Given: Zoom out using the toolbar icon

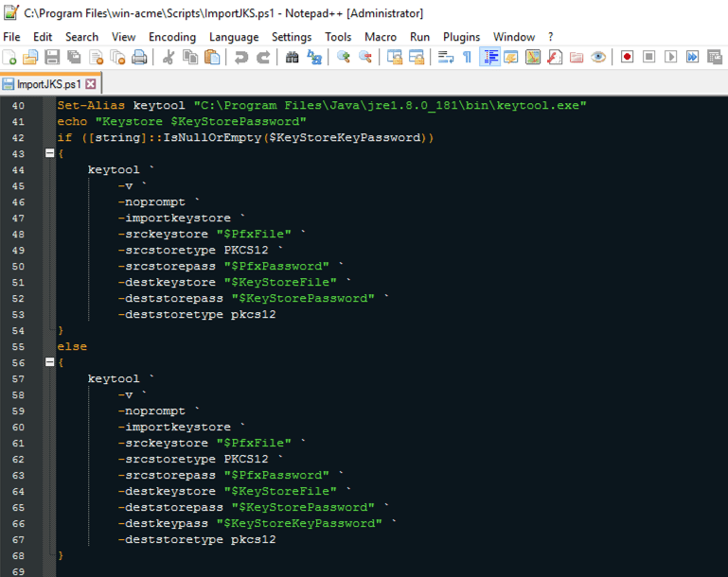Looking at the screenshot, I should (365, 57).
